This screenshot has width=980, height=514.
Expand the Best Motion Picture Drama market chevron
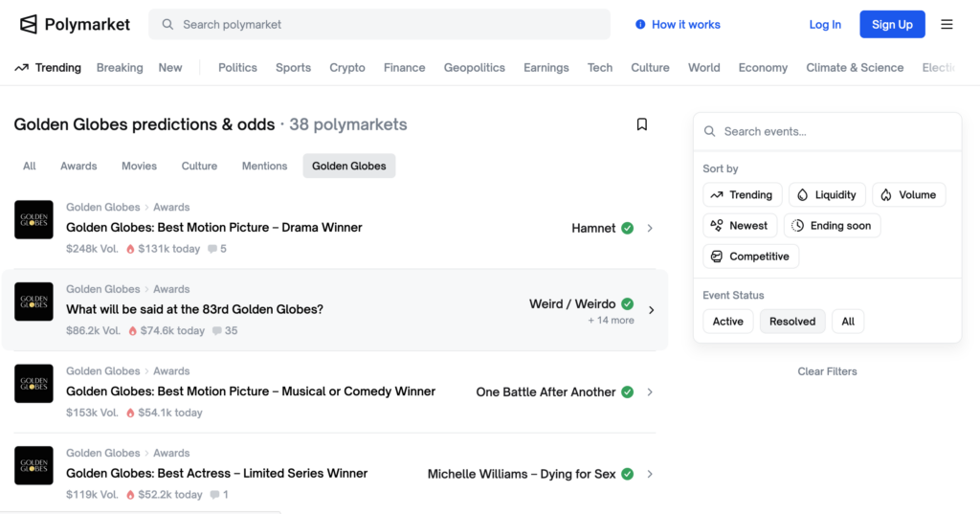pyautogui.click(x=650, y=229)
